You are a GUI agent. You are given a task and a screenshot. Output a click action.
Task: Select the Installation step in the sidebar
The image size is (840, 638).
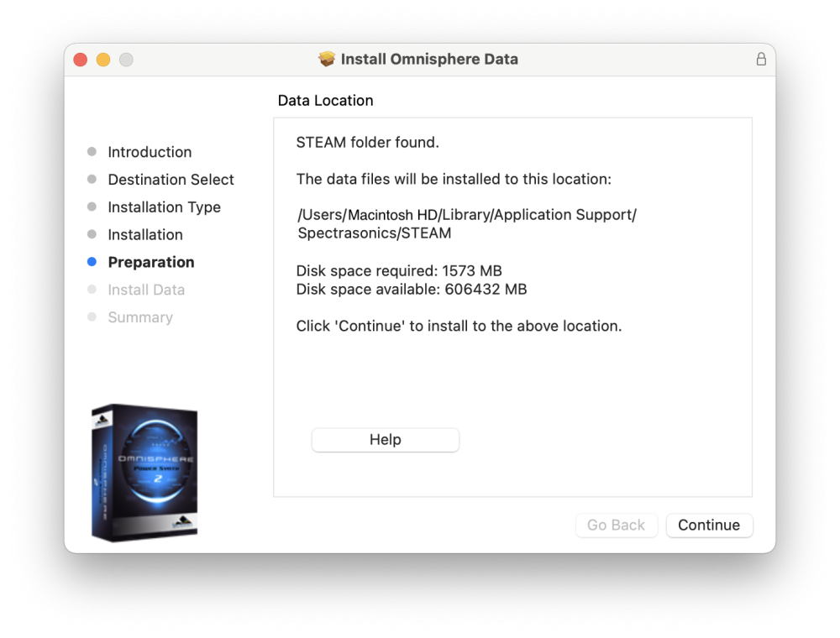tap(145, 235)
